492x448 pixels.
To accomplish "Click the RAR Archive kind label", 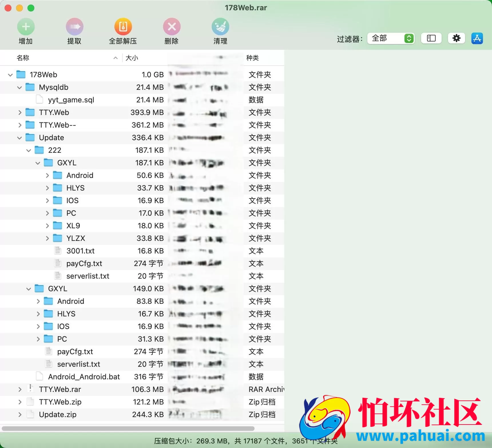I will pyautogui.click(x=266, y=389).
